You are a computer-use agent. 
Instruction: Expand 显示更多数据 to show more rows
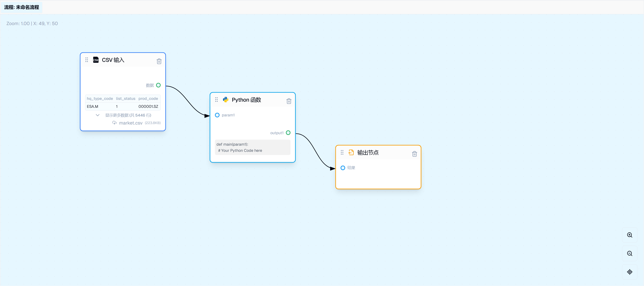click(128, 115)
